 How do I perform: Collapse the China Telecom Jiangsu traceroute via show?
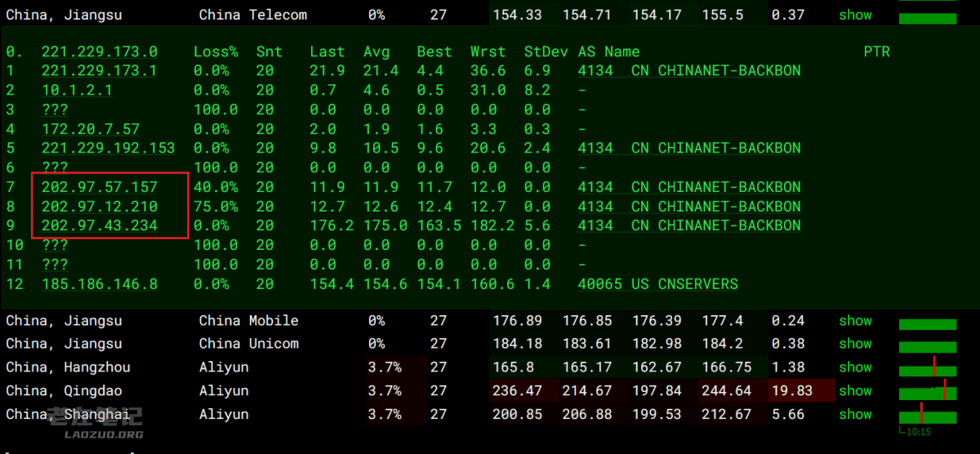tap(855, 15)
